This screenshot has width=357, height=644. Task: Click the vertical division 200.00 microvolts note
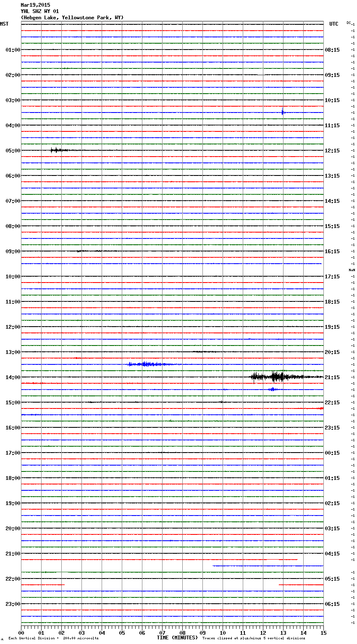pos(53,639)
